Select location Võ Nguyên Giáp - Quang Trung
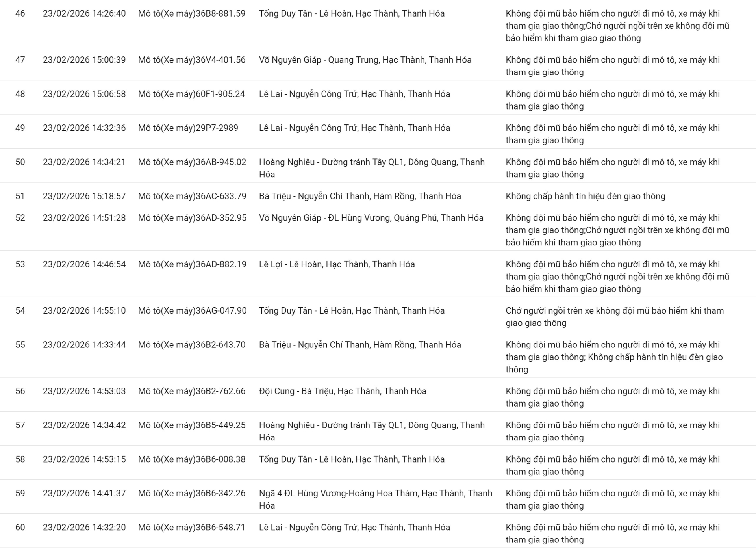This screenshot has width=756, height=548. (365, 60)
